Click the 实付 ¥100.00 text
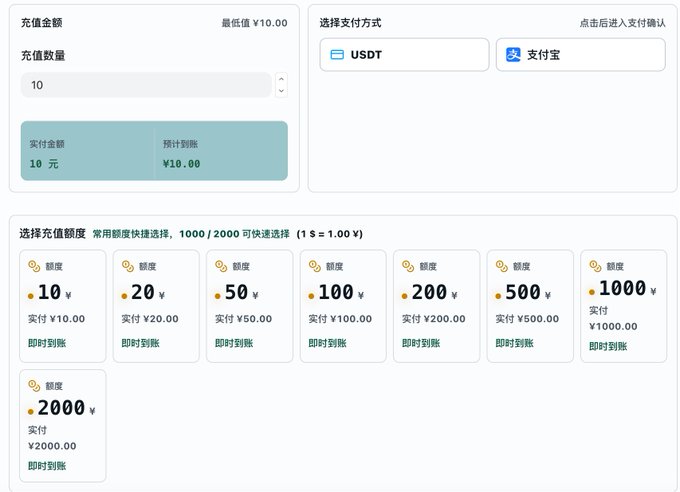Screen dimensions: 680x492 [x=340, y=319]
